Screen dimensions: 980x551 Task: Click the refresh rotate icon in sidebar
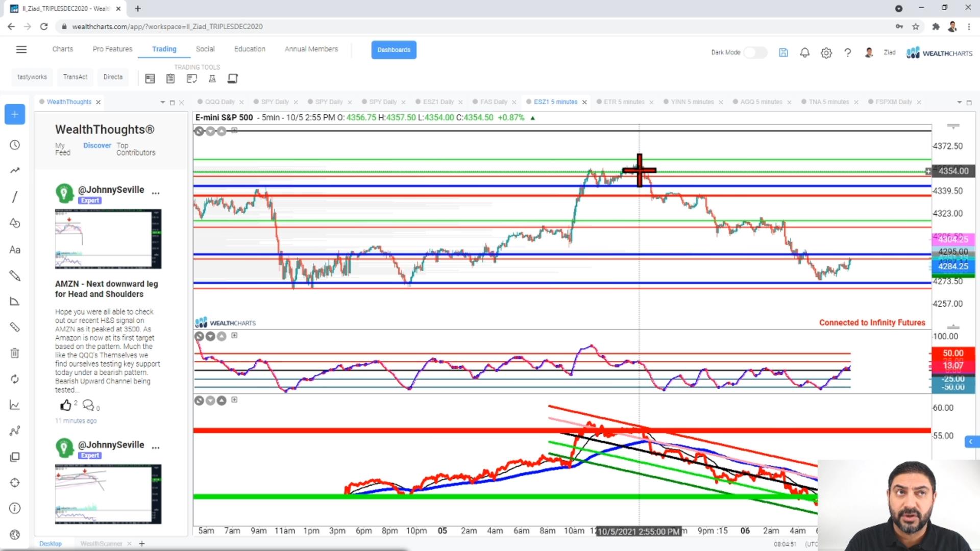(15, 379)
